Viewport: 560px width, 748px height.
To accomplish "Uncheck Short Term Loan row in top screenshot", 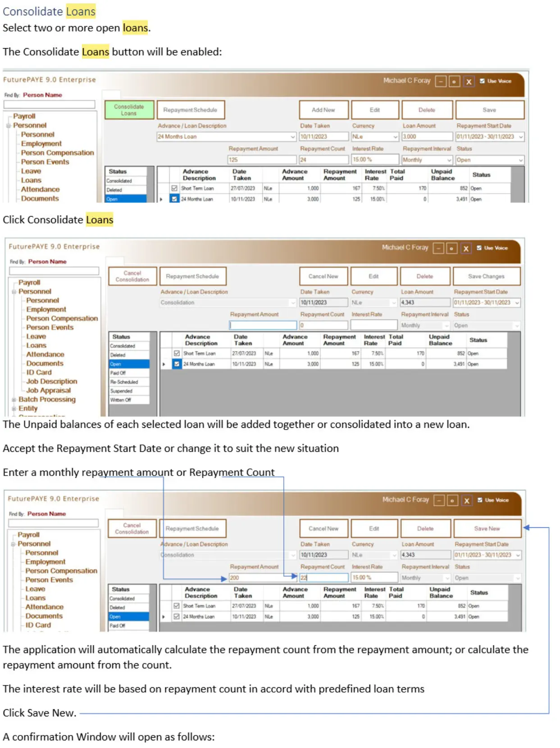I will [174, 188].
